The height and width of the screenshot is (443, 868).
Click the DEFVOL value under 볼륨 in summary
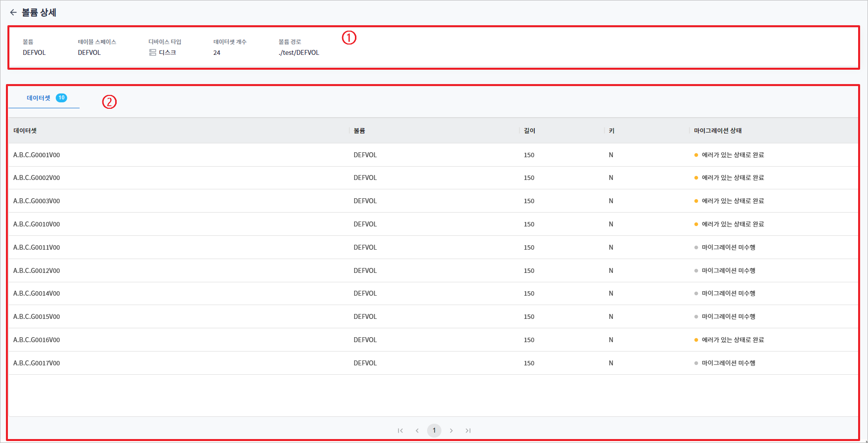coord(34,52)
